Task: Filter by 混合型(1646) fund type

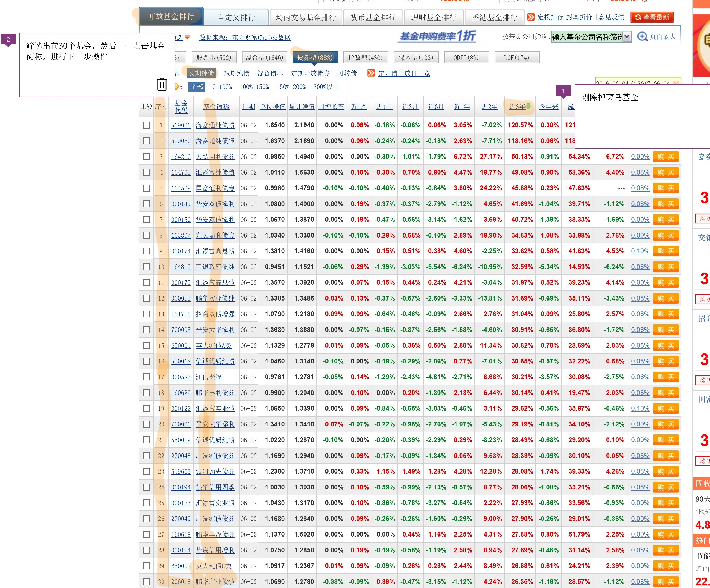Action: click(x=264, y=58)
